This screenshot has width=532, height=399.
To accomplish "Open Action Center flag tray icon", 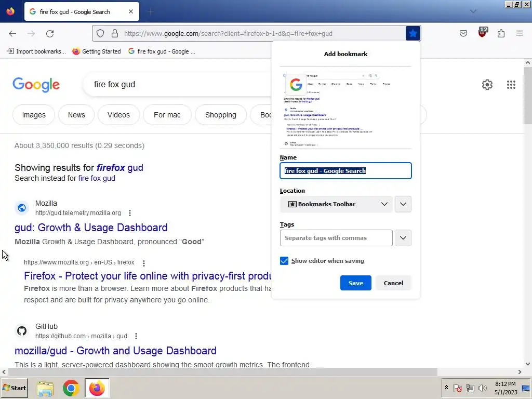I will point(457,388).
